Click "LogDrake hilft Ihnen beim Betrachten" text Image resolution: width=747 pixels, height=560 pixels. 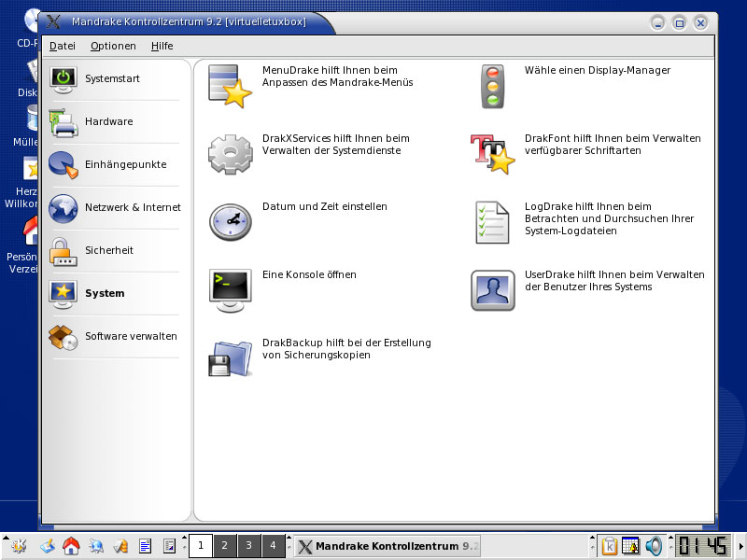point(610,218)
